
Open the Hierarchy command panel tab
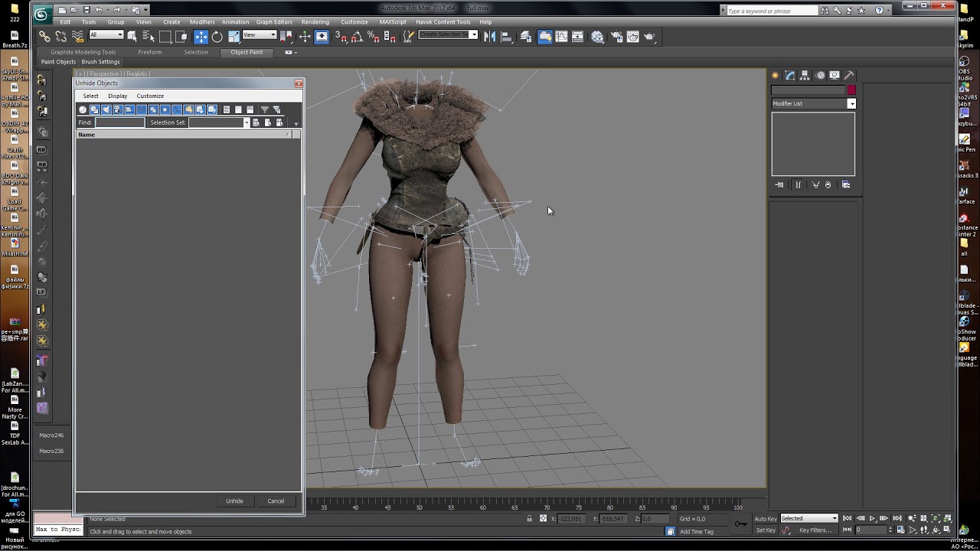[805, 75]
